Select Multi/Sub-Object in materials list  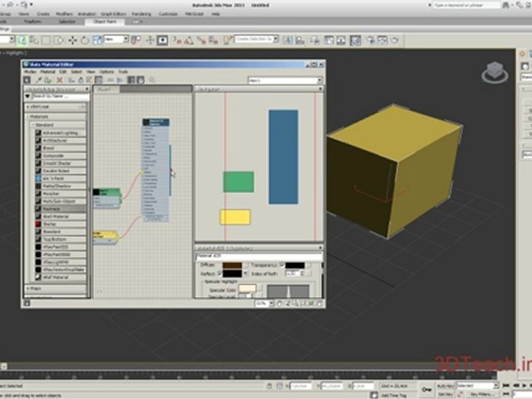(60, 201)
